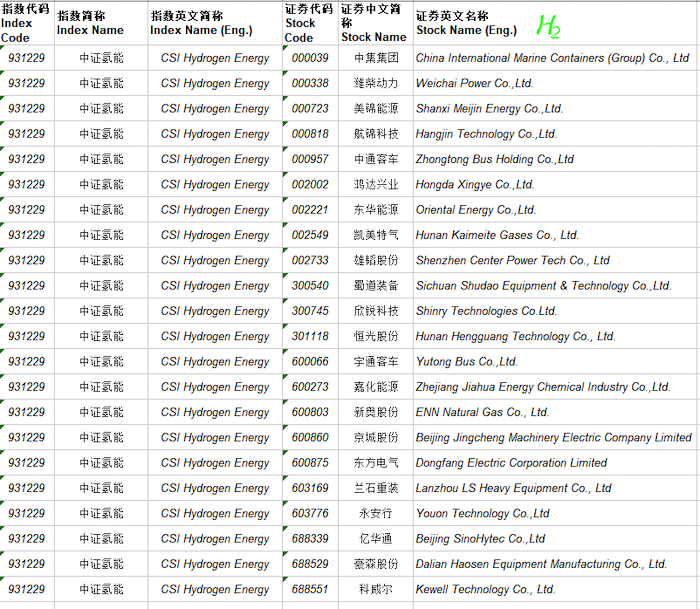
Task: Click stock code 002221 cell
Action: pyautogui.click(x=310, y=209)
